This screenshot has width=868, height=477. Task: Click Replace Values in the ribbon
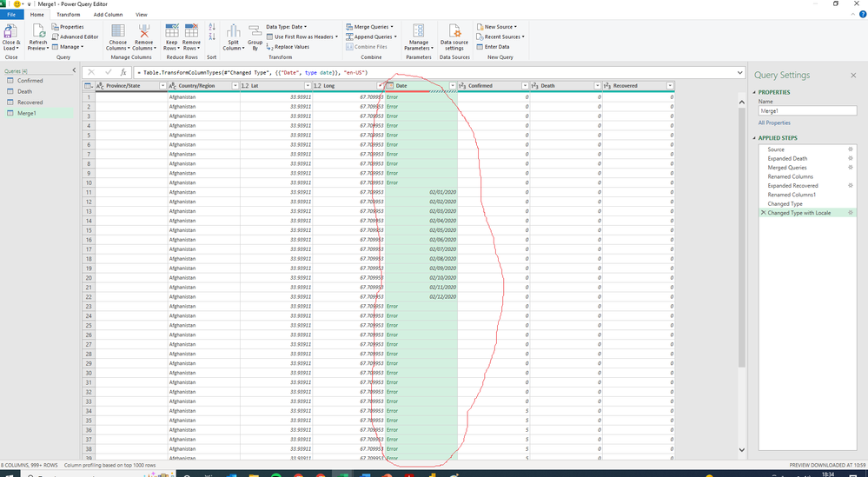pos(288,47)
